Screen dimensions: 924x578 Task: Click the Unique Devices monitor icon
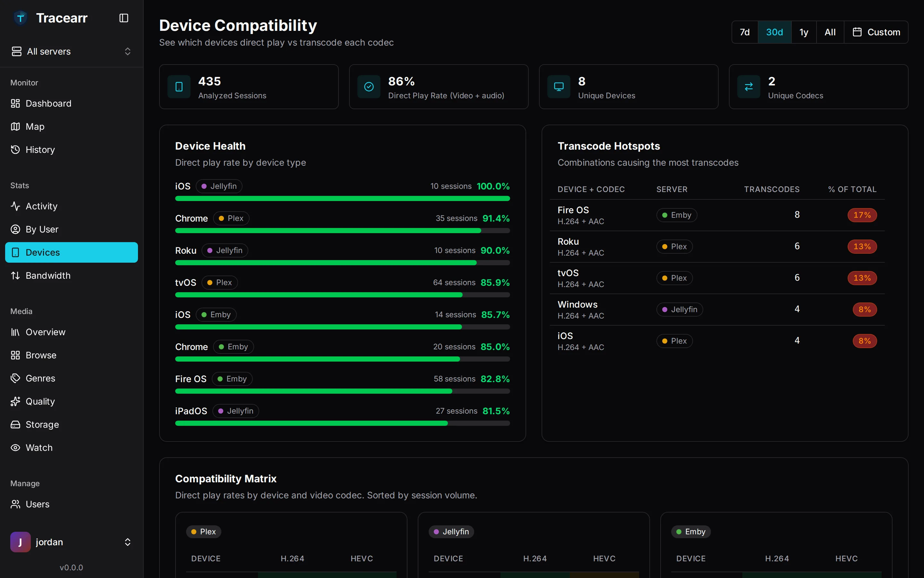click(559, 87)
